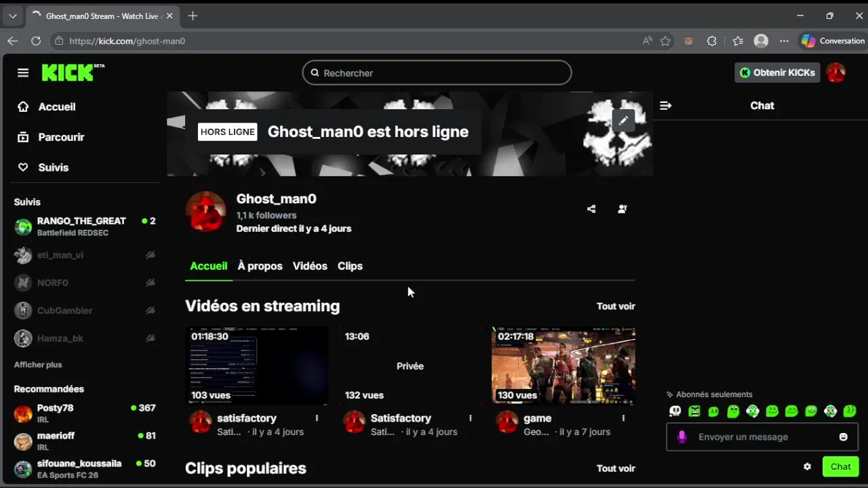
Task: Open Hamza_bk followed channel
Action: [x=85, y=338]
